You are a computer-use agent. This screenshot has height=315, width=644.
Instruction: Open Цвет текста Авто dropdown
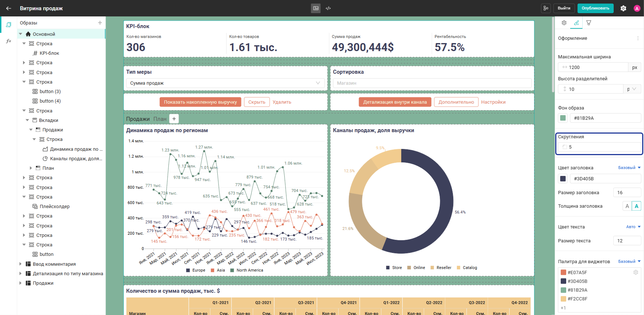click(x=633, y=227)
